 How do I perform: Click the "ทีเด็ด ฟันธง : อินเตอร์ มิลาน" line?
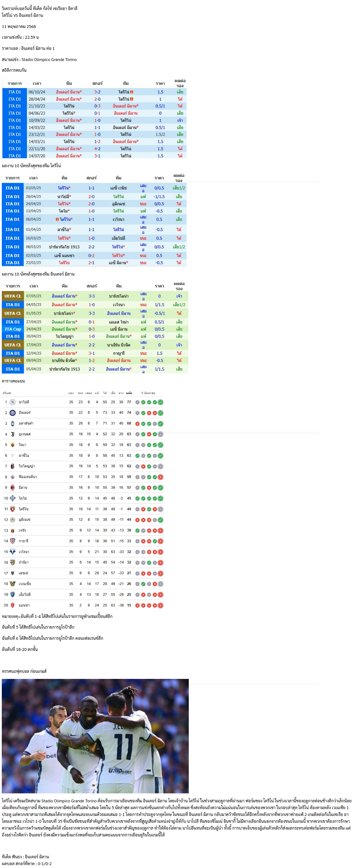25,857
